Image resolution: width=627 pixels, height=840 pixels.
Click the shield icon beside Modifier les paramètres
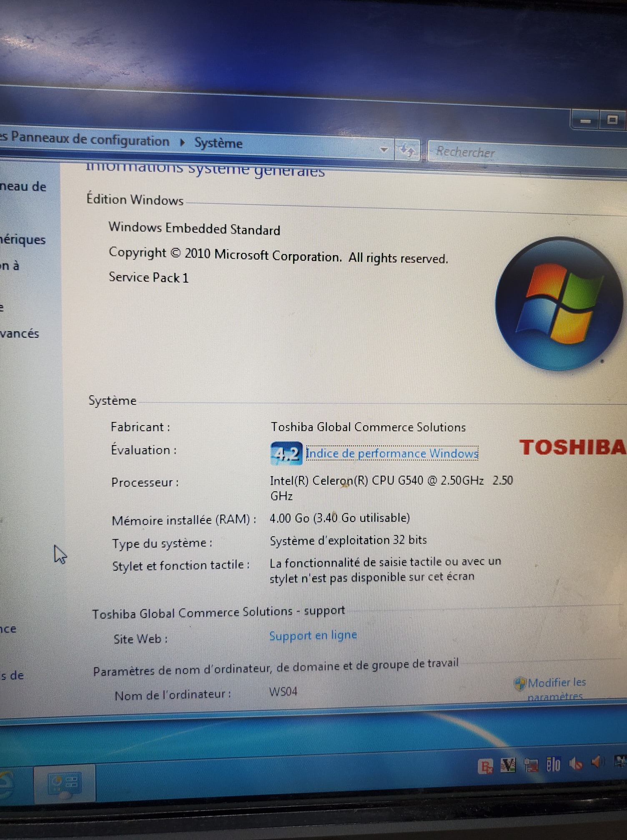pos(520,684)
